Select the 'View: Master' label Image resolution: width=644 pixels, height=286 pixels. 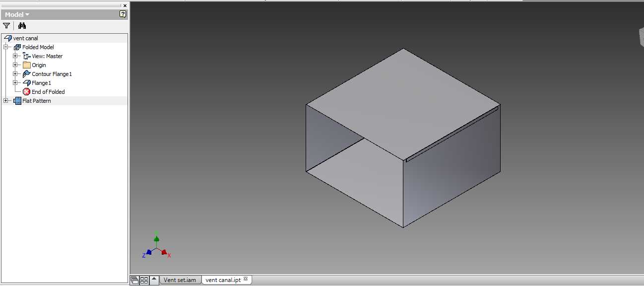tap(48, 56)
